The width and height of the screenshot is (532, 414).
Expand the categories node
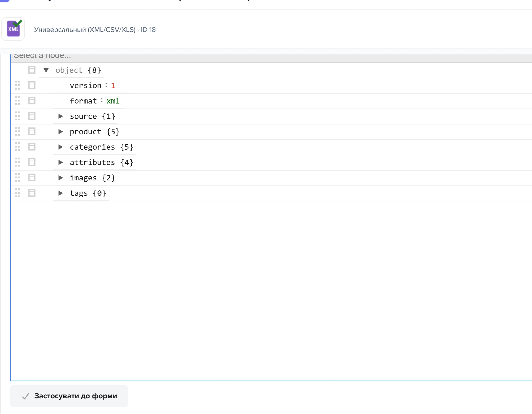click(61, 147)
